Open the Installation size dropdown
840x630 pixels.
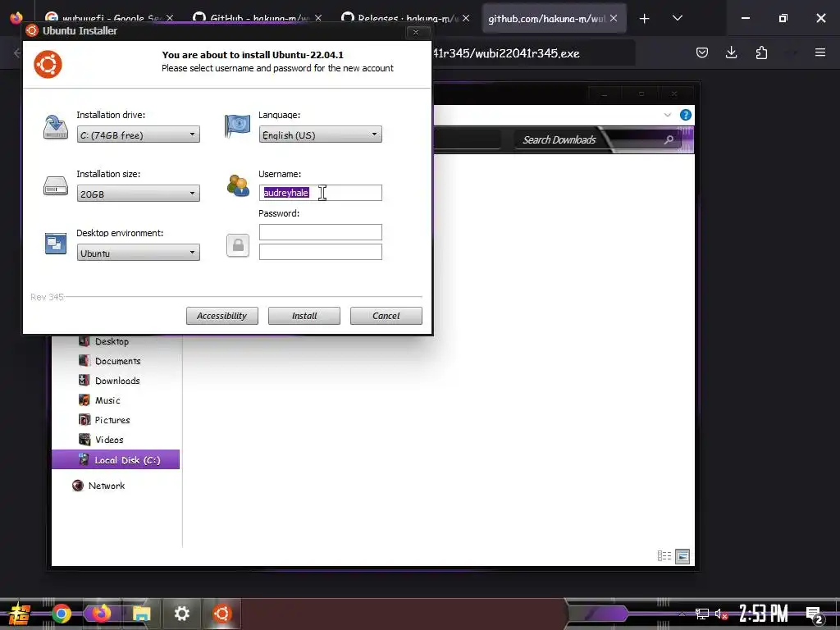(138, 194)
